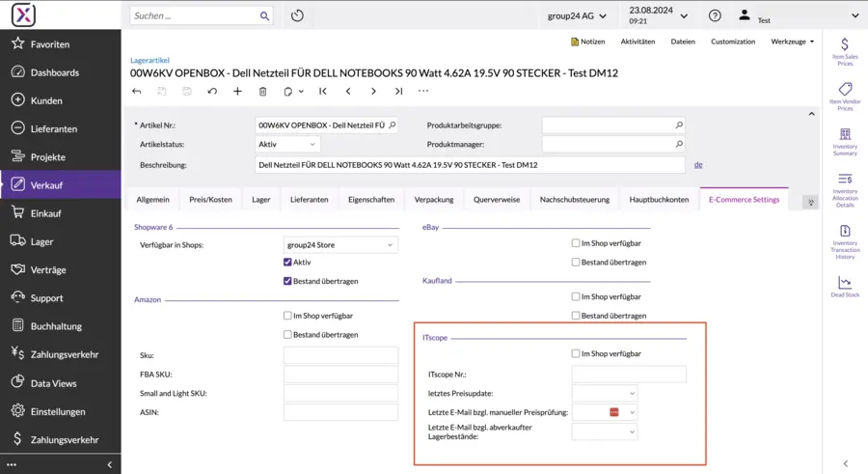Screen dimensions: 868x474
Task: Click the Lagerartikel breadcrumb link
Action: point(149,61)
